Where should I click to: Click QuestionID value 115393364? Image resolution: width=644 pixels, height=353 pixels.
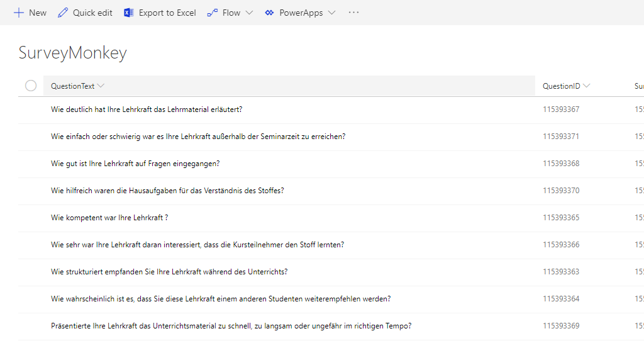click(x=561, y=299)
